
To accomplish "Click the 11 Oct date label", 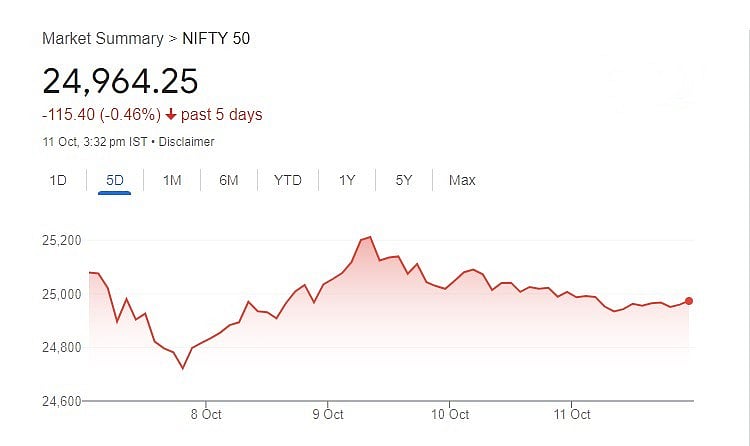I will coord(572,414).
